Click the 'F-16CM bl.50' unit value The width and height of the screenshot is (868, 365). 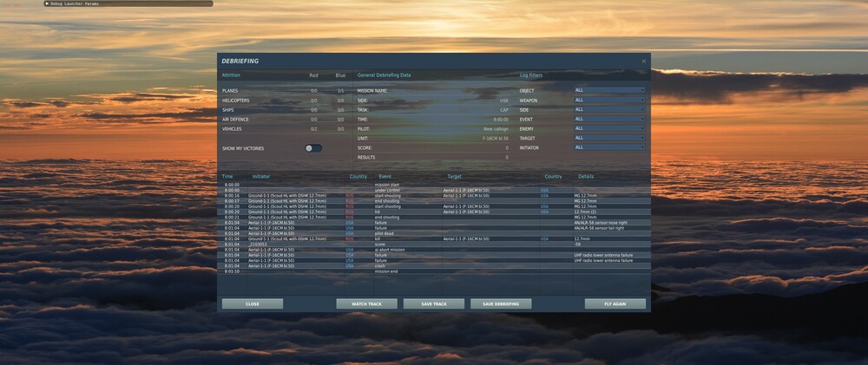[x=496, y=138]
